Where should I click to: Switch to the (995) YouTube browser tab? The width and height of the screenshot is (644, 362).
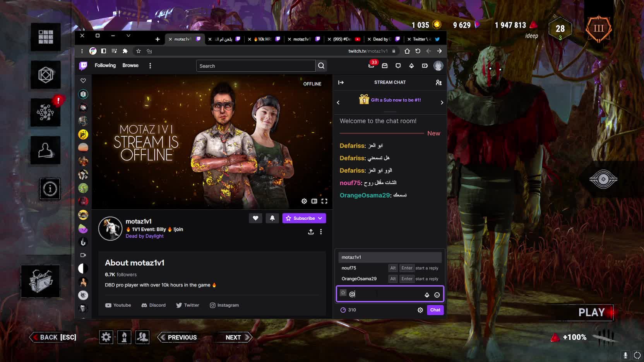click(x=343, y=39)
